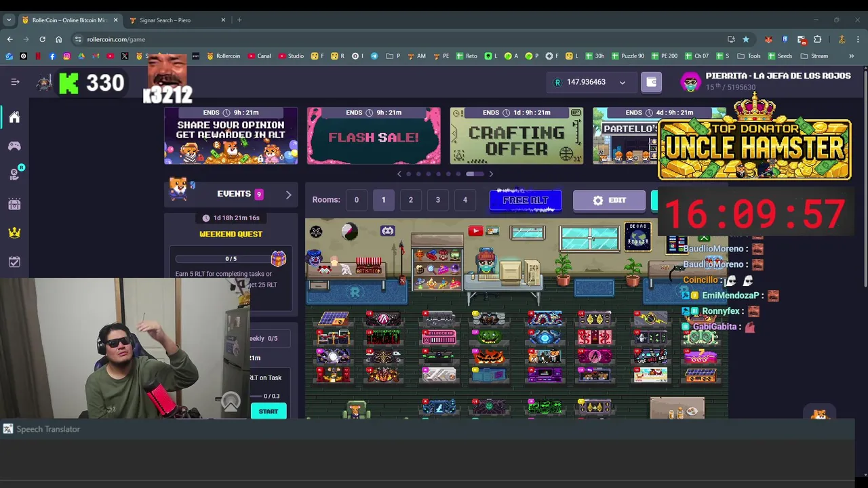Open the CRAFTING OFFER banner

pos(517,136)
